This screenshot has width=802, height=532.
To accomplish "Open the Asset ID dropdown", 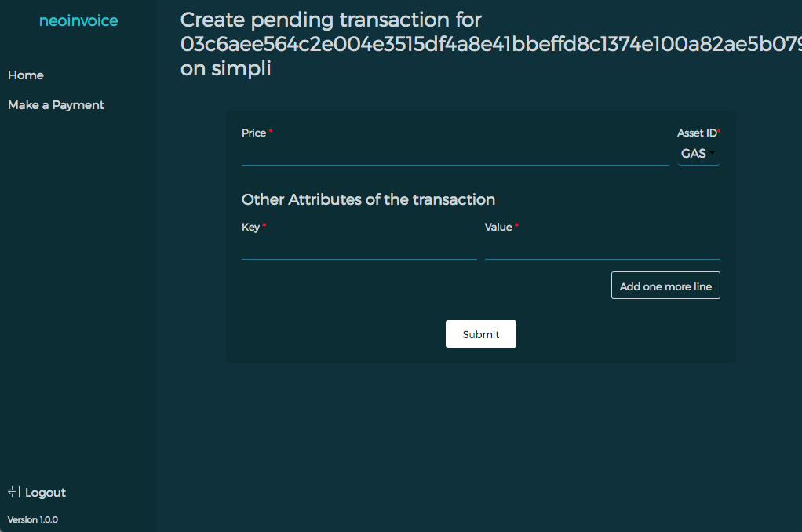I will 698,154.
